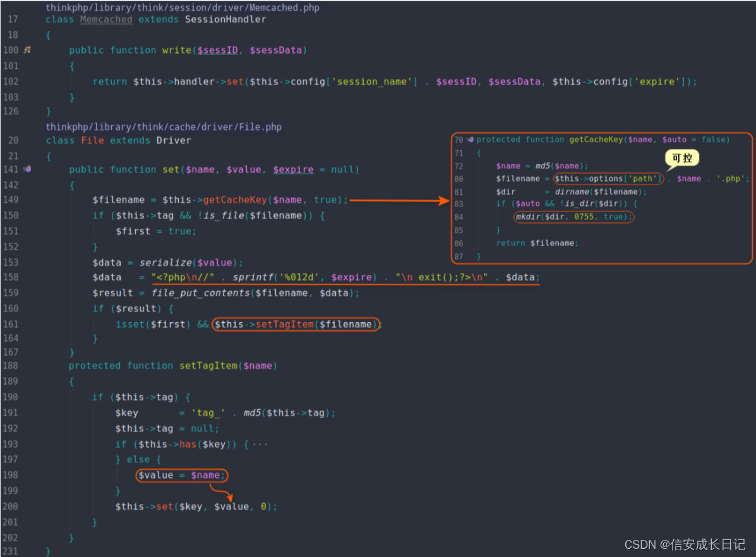Viewport: 756px width, 557px height.
Task: Click line number 231 in the gutter
Action: click(x=11, y=551)
